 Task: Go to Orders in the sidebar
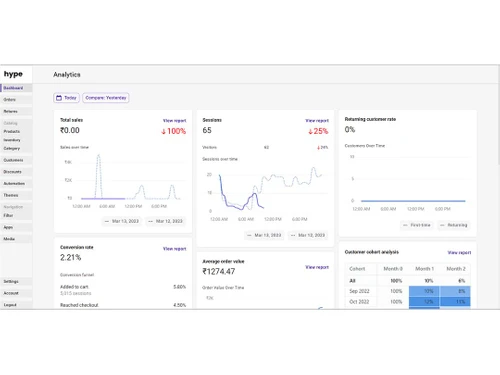pyautogui.click(x=16, y=100)
